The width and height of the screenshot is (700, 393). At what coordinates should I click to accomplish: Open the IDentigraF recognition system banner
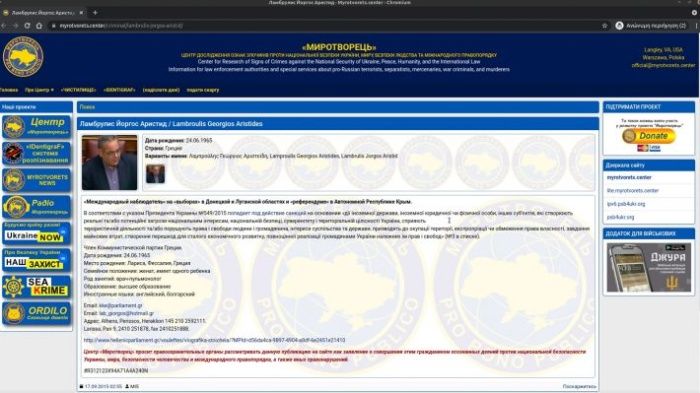(x=36, y=153)
